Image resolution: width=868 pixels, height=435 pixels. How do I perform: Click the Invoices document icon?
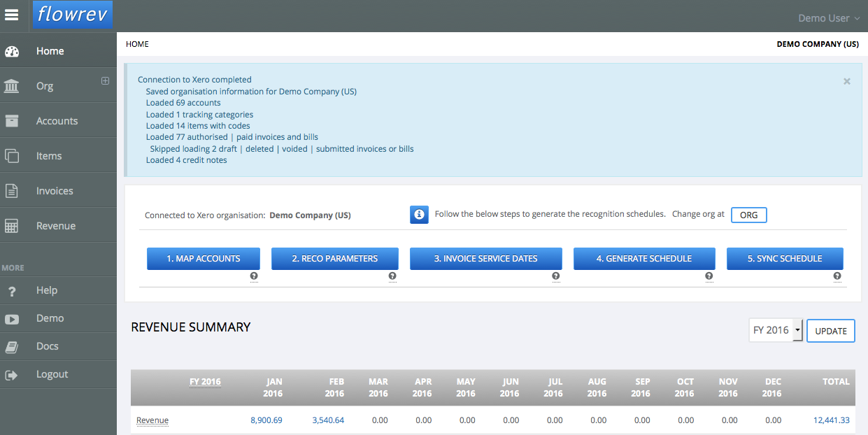tap(12, 191)
